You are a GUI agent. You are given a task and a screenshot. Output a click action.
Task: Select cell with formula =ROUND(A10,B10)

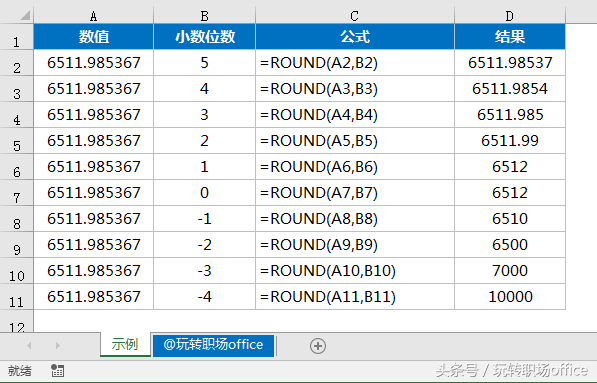click(354, 271)
